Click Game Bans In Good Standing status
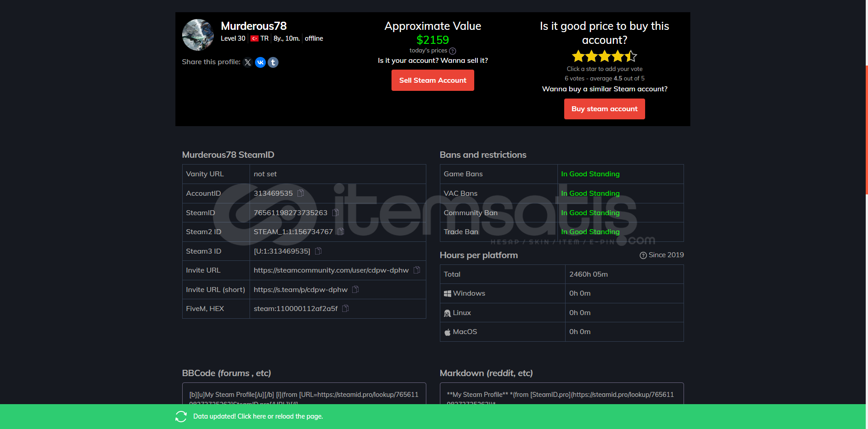This screenshot has height=429, width=868. tap(590, 174)
